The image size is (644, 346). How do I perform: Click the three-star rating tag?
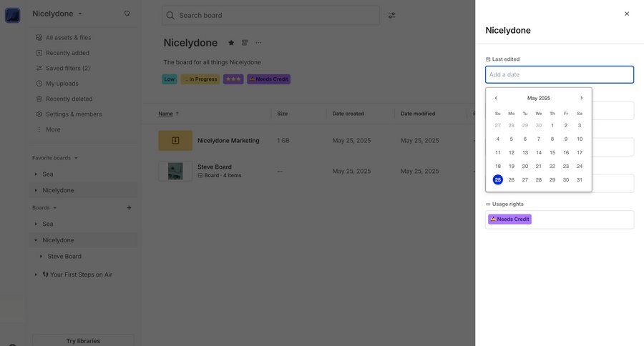point(233,79)
